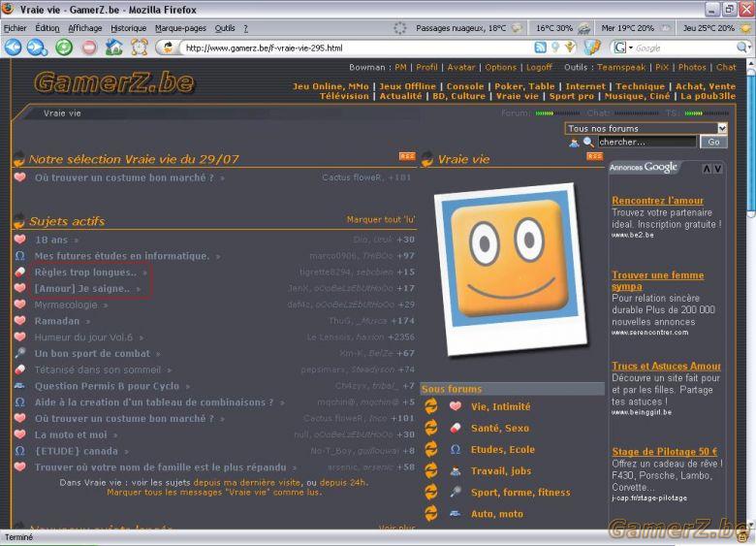The height and width of the screenshot is (546, 756).
Task: Click the Go search button
Action: click(713, 142)
